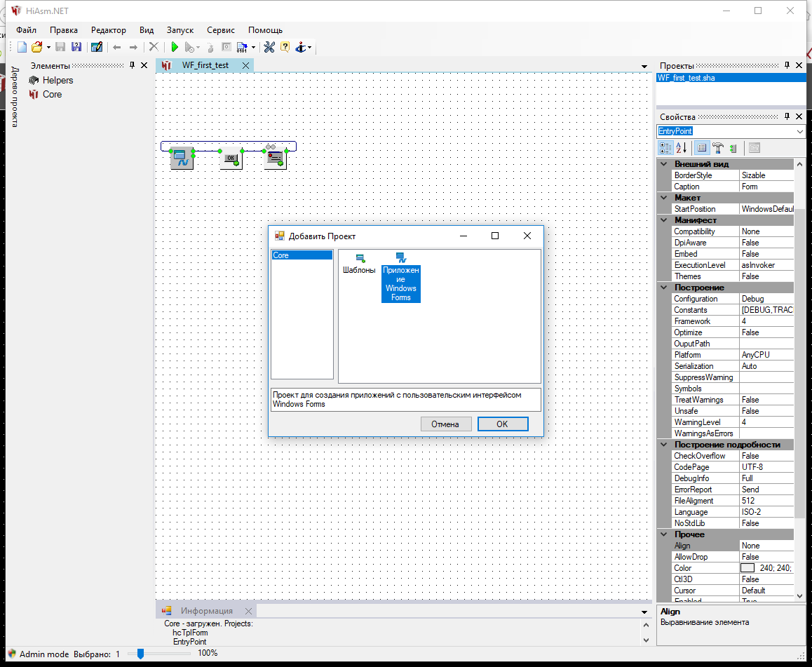812x667 pixels.
Task: Show the hammer tab in Свойства
Action: click(718, 148)
